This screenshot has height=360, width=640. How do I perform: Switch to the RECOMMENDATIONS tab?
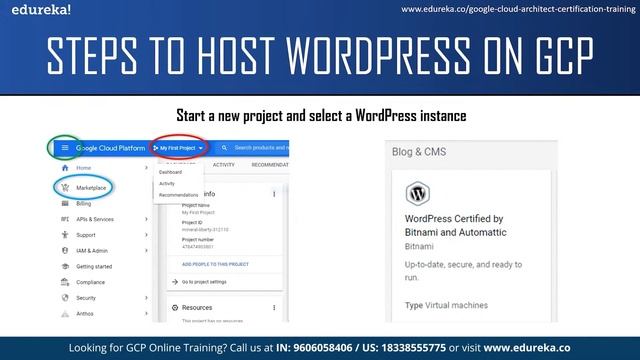tap(270, 165)
